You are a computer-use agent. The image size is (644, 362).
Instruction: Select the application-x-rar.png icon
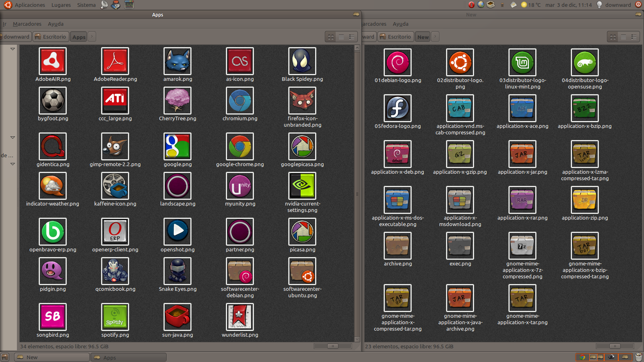point(522,200)
